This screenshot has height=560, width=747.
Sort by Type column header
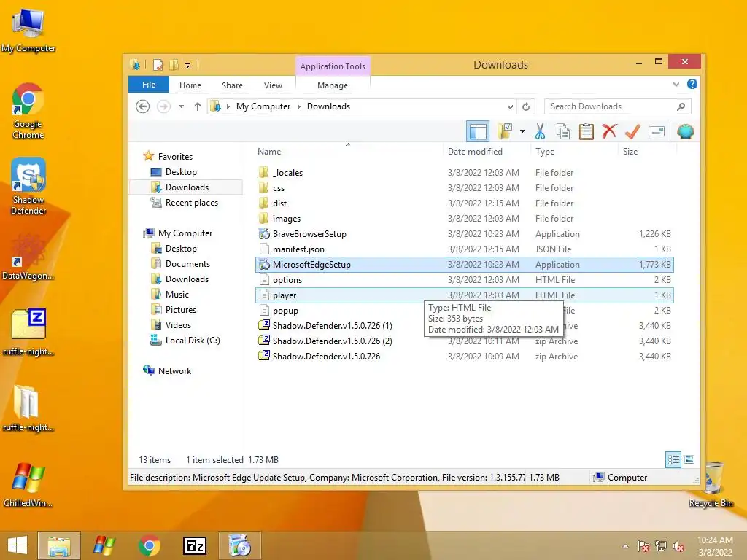click(x=544, y=152)
